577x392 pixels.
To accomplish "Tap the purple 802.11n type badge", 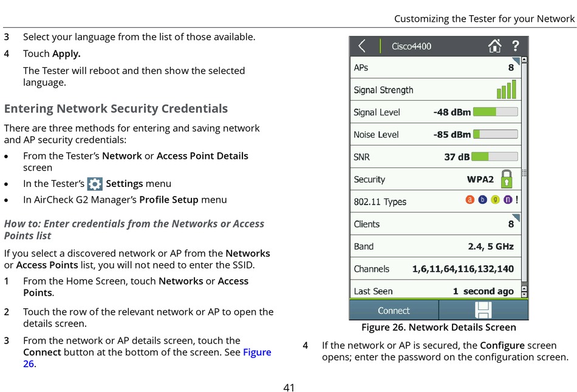I will point(508,200).
